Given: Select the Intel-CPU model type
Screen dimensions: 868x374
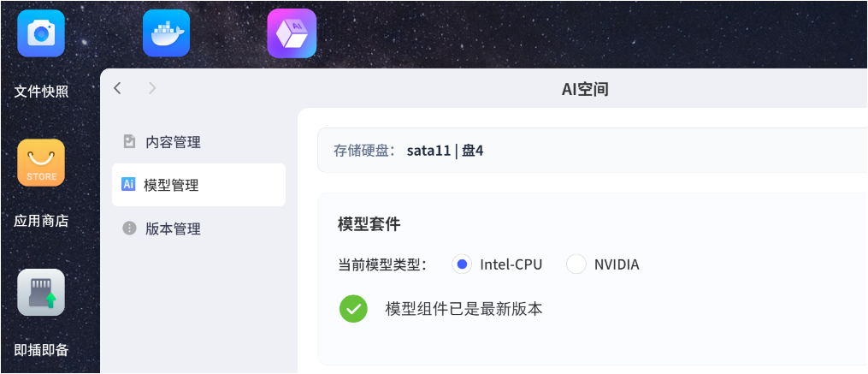Looking at the screenshot, I should [463, 264].
